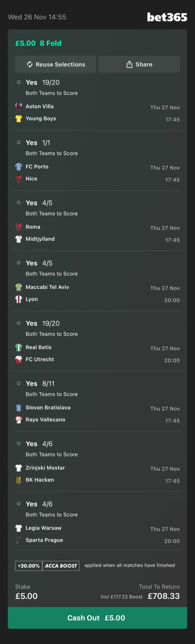Screen dimensions: 195x644
Task: Click the Nice red-black shirt icon
Action: pyautogui.click(x=19, y=179)
